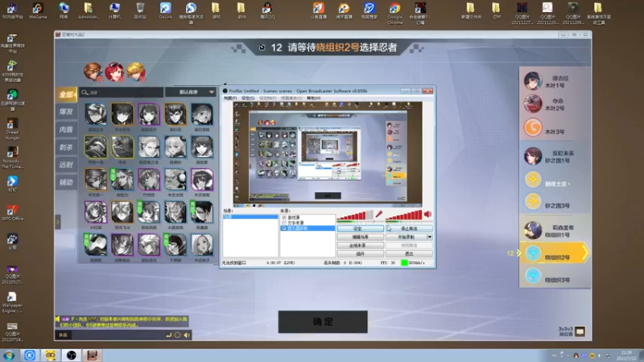
Task: Toggle the unchecked second source checkbox in OBS
Action: (x=284, y=223)
